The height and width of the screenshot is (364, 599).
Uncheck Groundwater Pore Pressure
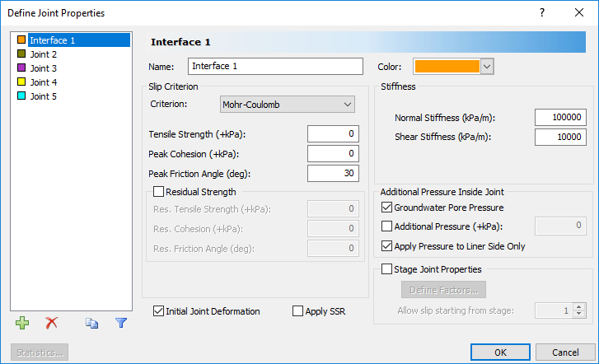click(387, 208)
